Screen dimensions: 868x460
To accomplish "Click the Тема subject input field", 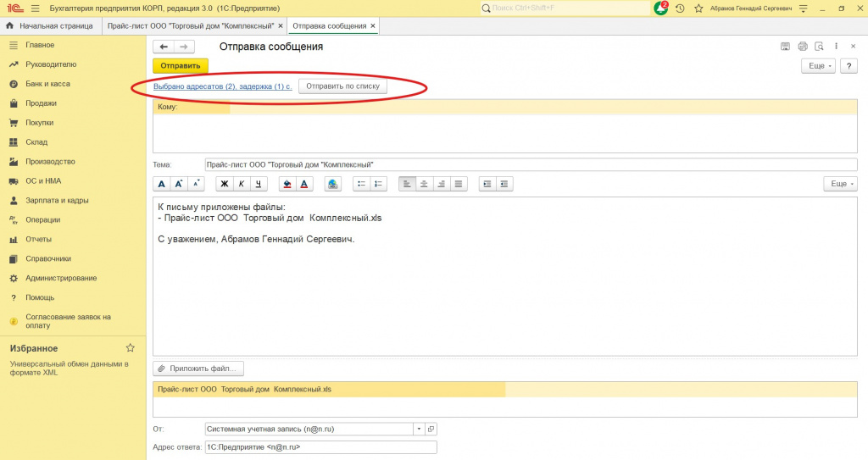I will [531, 164].
